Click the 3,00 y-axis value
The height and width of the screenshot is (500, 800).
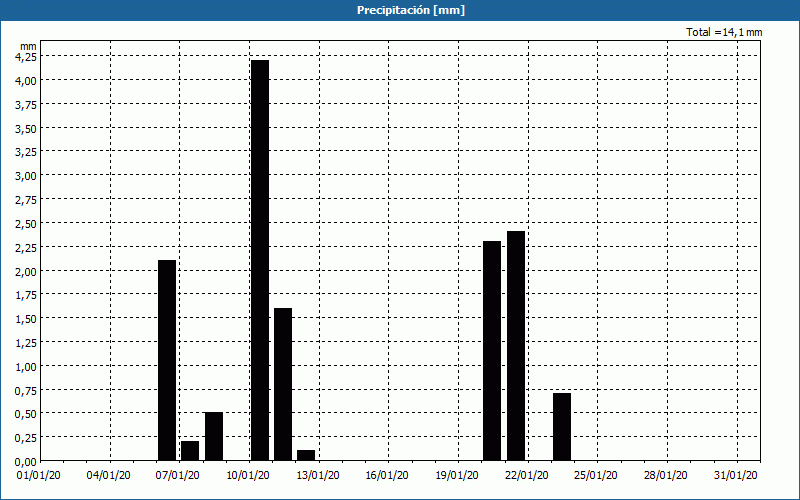click(x=26, y=176)
